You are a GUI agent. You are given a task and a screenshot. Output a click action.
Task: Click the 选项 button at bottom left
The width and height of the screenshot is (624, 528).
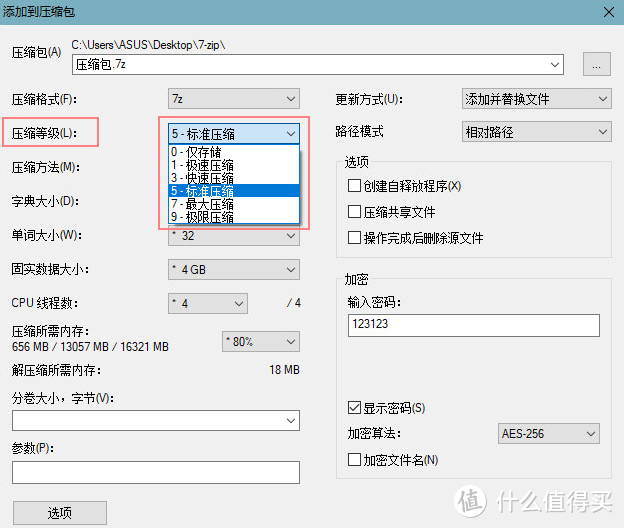[x=60, y=513]
